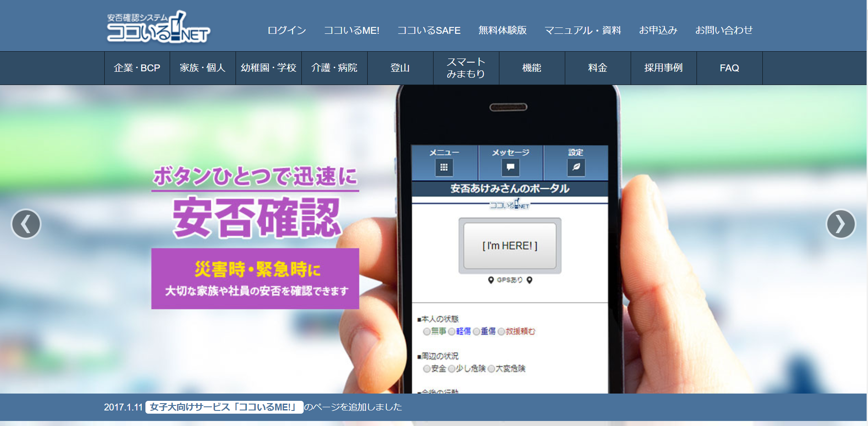This screenshot has width=868, height=426.
Task: Click the メニュー grid icon on the phone screen
Action: tap(445, 167)
